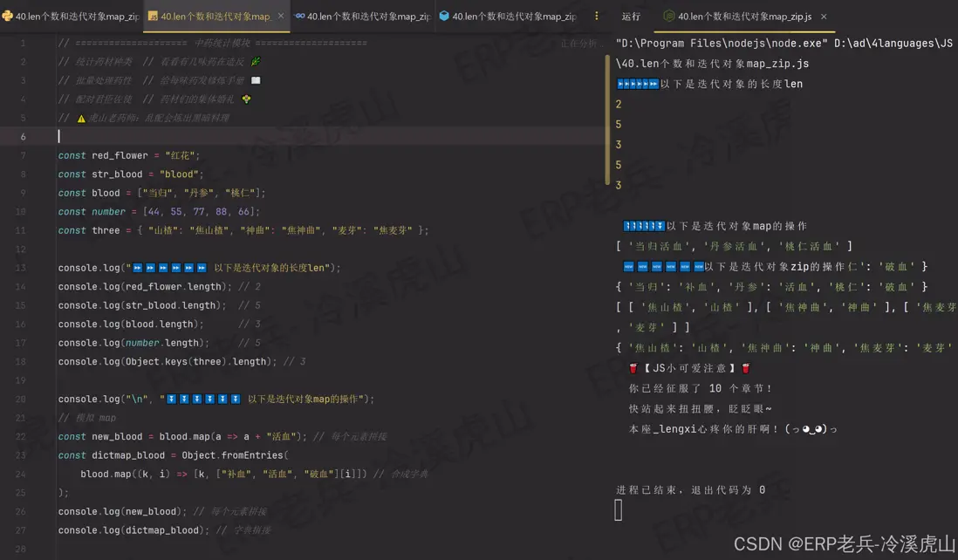Click '你已经征服了 10 个章节' console line

tap(700, 388)
